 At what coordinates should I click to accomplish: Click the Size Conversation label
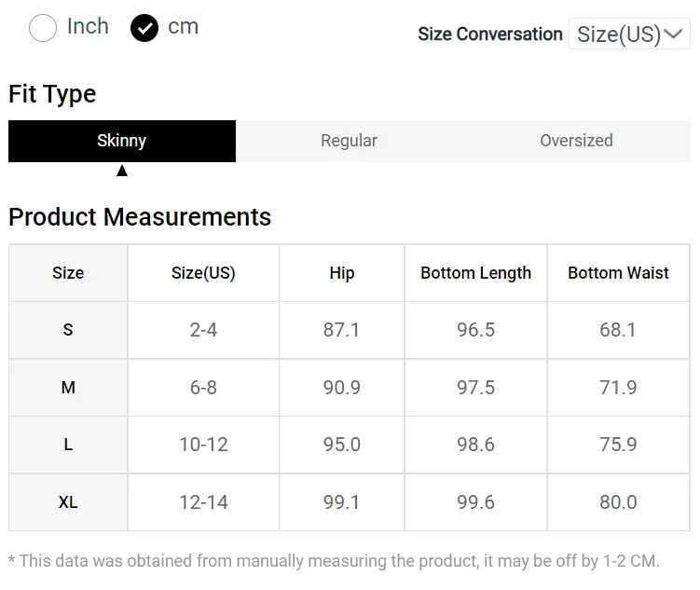click(490, 34)
